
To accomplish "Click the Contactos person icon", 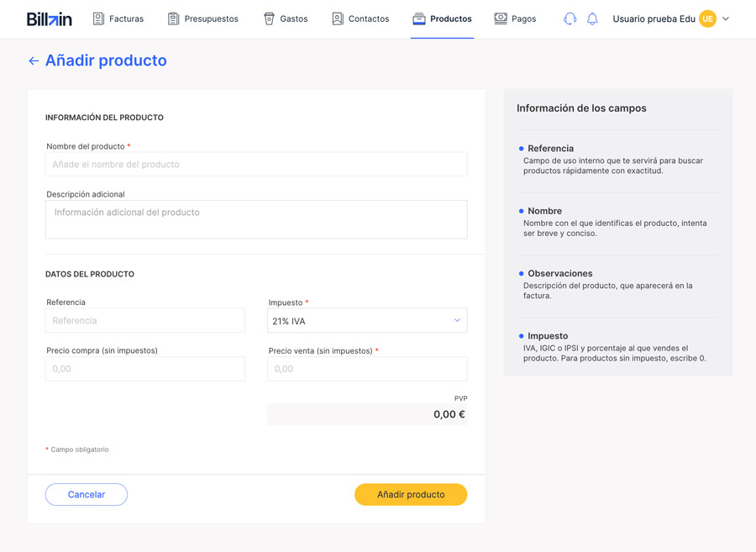I will [338, 18].
